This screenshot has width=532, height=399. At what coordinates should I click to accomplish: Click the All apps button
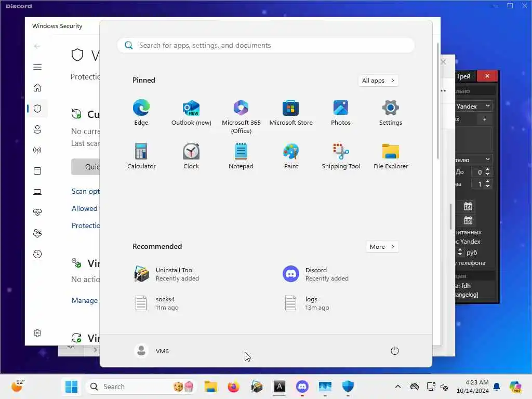click(378, 81)
